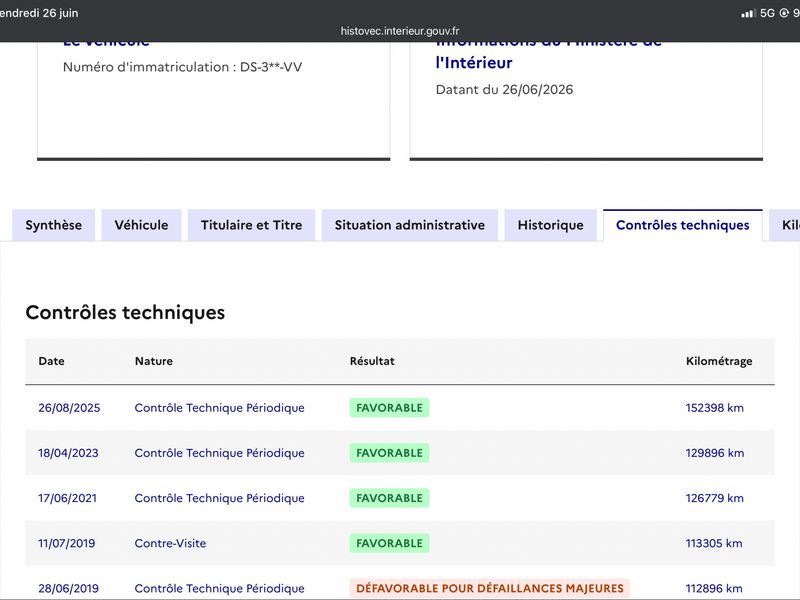Click the Datant du 26/06/2026 text
Viewport: 800px width, 600px height.
pyautogui.click(x=504, y=89)
